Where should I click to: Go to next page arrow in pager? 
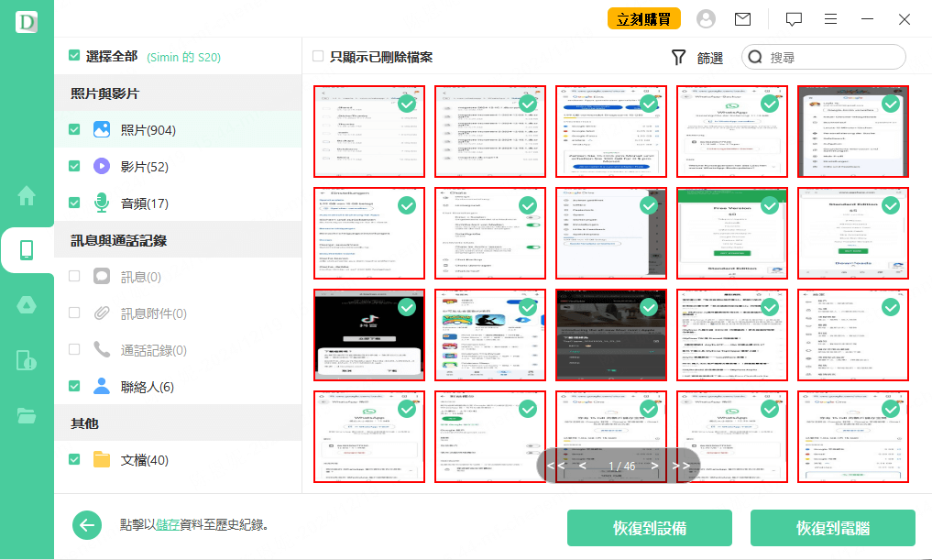655,466
